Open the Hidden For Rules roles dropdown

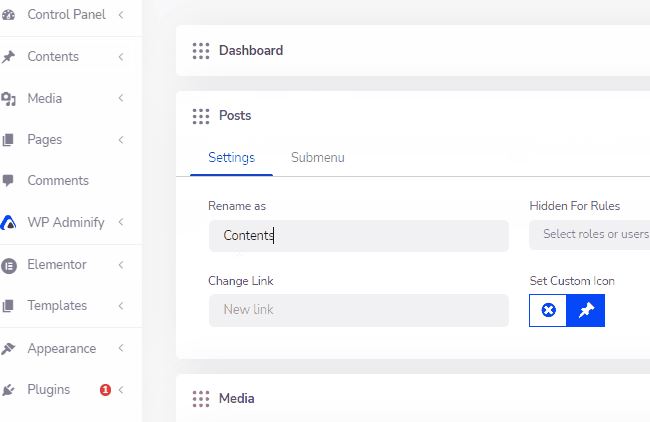(589, 235)
